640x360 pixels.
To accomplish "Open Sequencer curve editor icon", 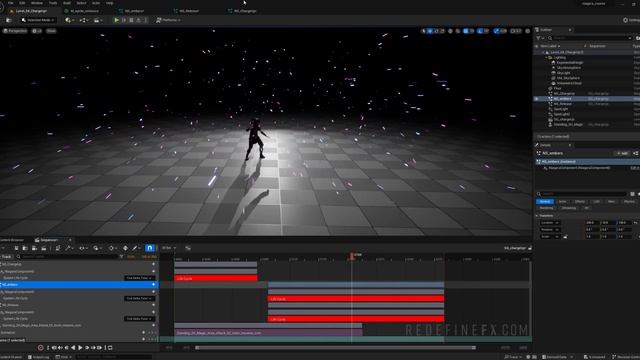I will point(188,248).
